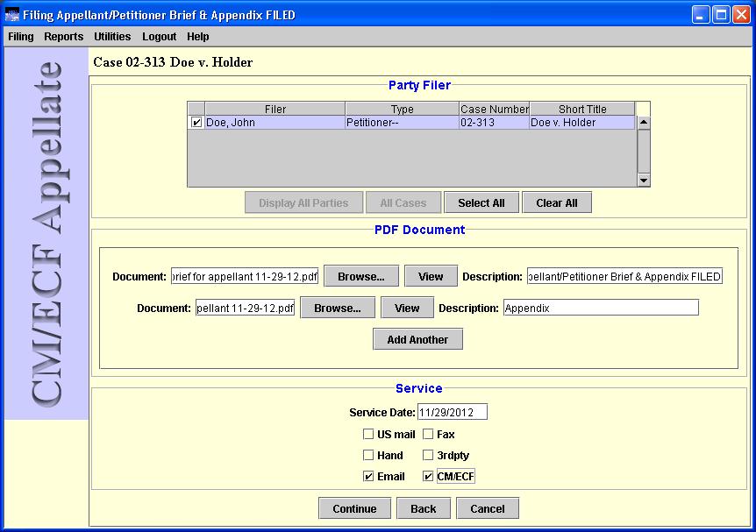Uncheck the Doe, John filer checkbox
756x532 pixels.
click(x=196, y=123)
